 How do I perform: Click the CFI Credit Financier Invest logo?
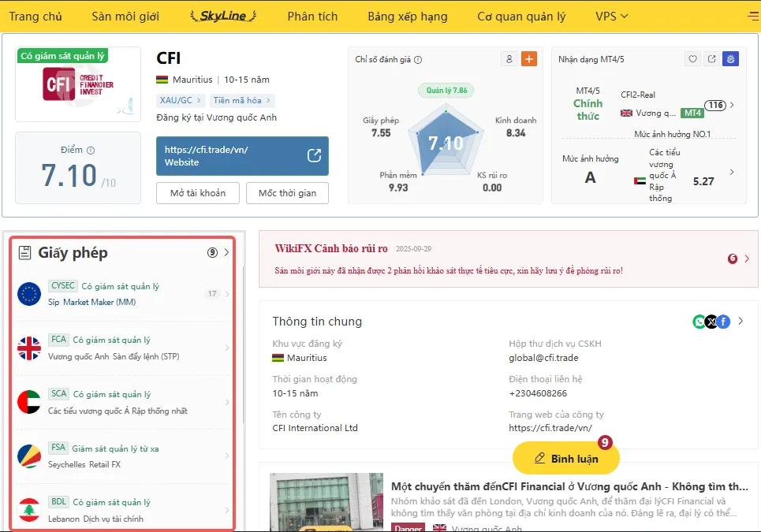(x=78, y=84)
